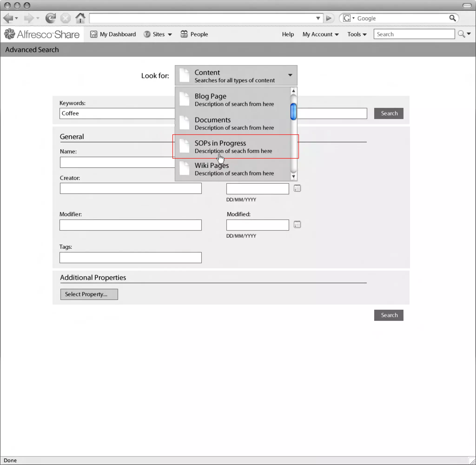This screenshot has width=476, height=465.
Task: Collapse the Look for Content dropdown
Action: click(290, 75)
